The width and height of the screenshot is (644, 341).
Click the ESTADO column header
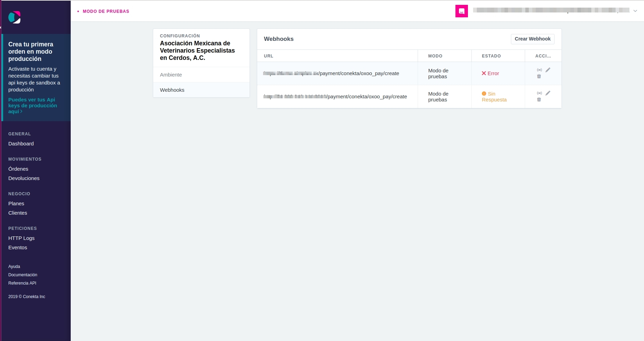tap(491, 56)
